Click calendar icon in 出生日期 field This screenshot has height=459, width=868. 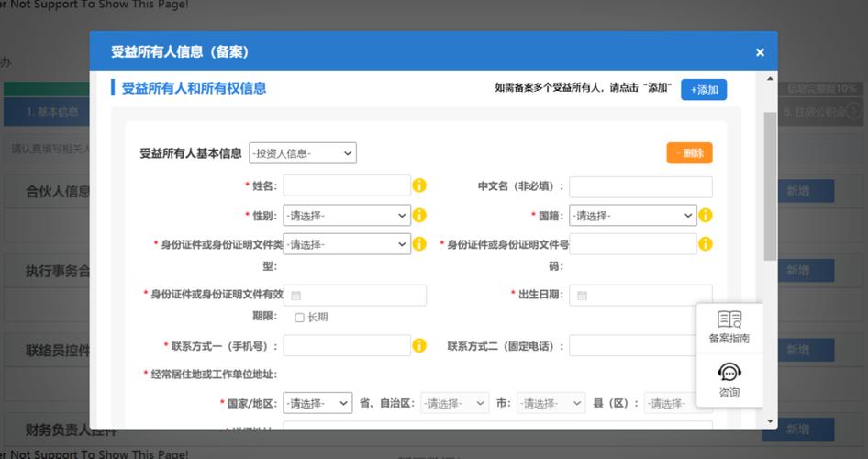[x=582, y=296]
